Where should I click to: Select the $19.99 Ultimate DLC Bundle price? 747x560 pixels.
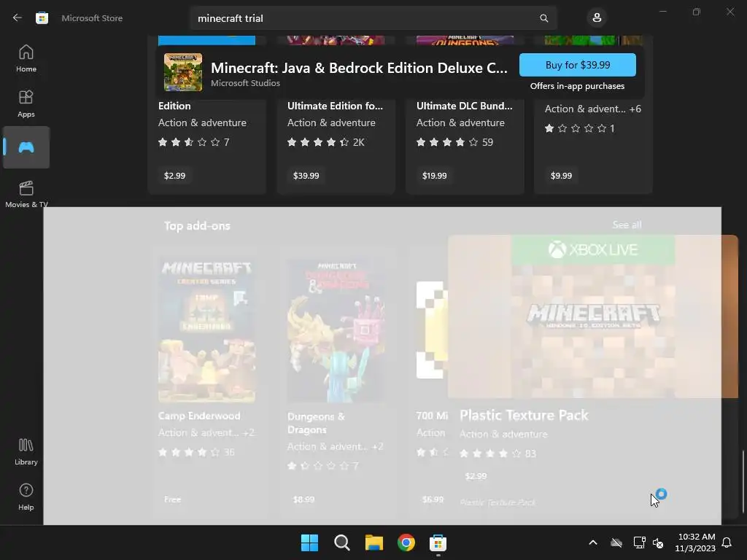pyautogui.click(x=435, y=176)
